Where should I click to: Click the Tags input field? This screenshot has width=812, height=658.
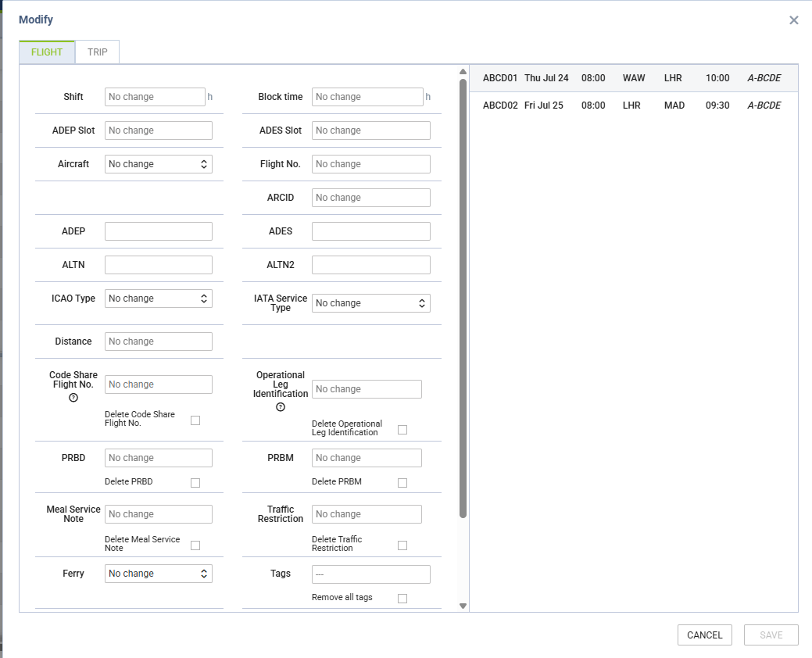370,574
